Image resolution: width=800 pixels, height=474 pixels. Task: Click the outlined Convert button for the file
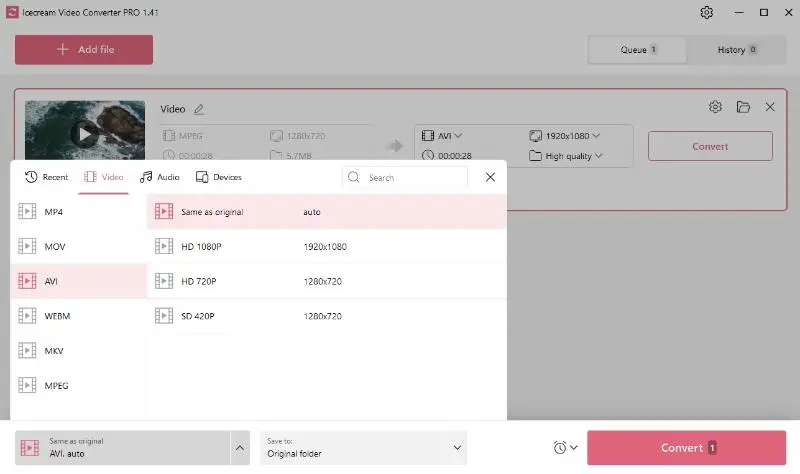pyautogui.click(x=710, y=146)
